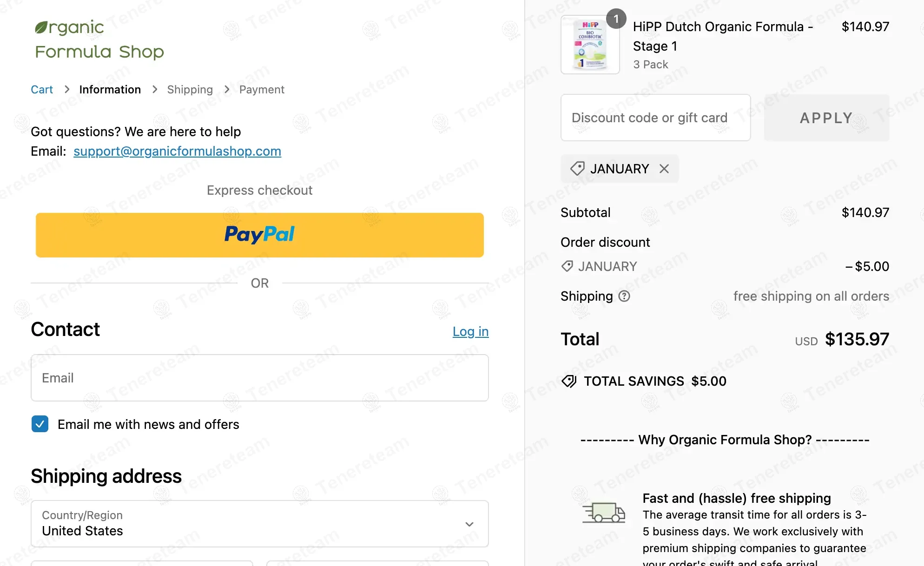Click the APPLY discount button
Viewport: 924px width, 566px height.
[x=826, y=118]
